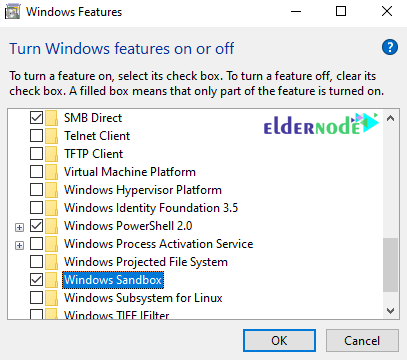This screenshot has height=360, width=407.
Task: Click the folder icon beside Windows Sandbox
Action: point(51,280)
